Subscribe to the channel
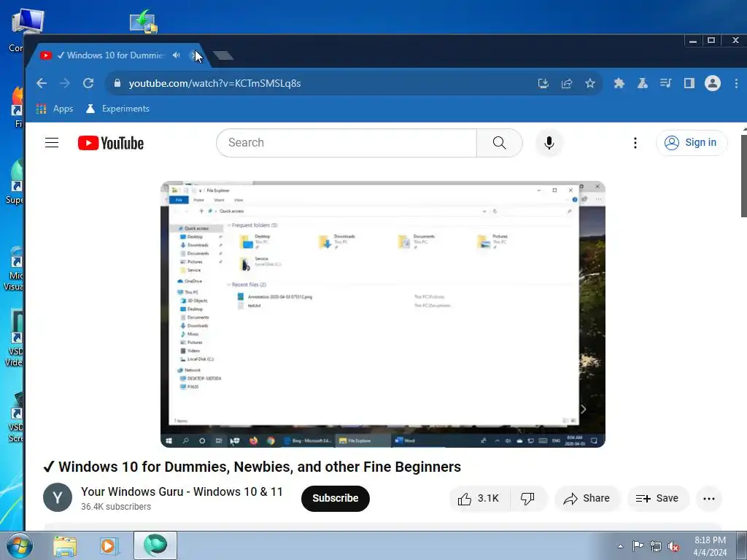The image size is (747, 560). [x=336, y=498]
